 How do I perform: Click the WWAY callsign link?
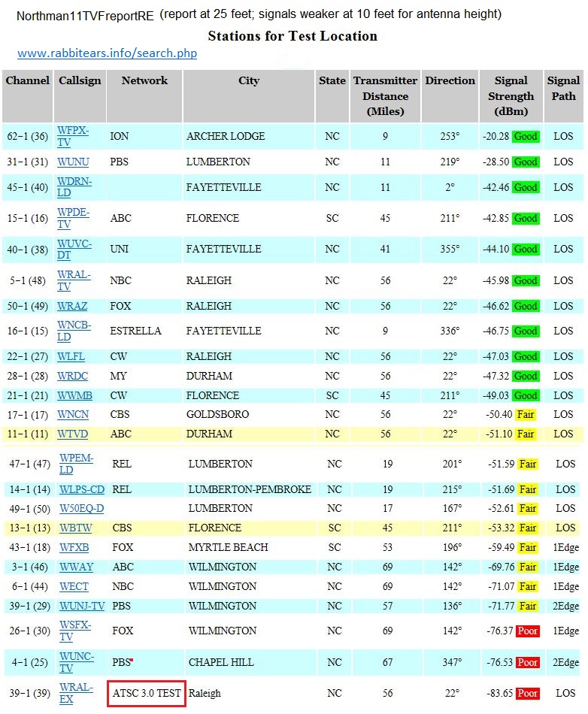coord(75,567)
